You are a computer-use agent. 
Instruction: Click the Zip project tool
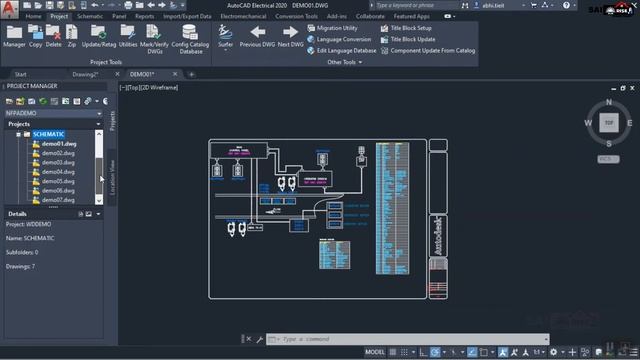tap(72, 36)
